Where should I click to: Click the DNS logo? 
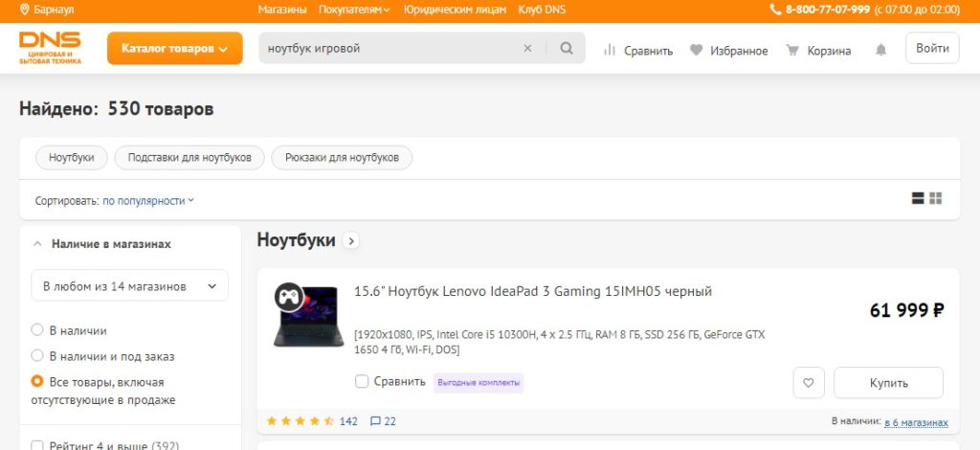pos(51,48)
